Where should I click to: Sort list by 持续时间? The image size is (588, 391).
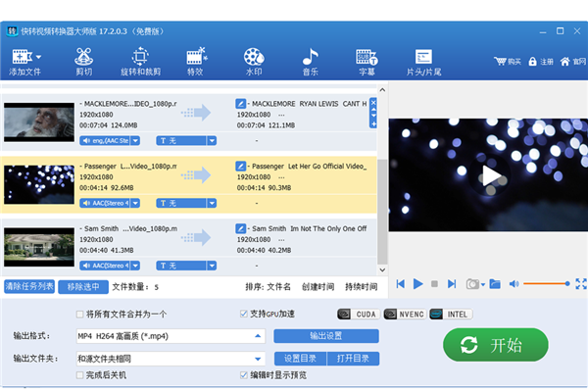pyautogui.click(x=361, y=287)
